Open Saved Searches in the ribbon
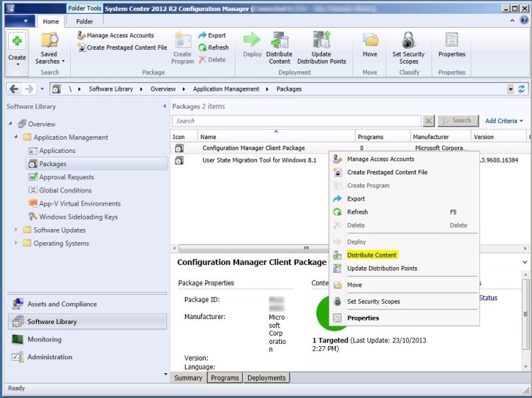Image resolution: width=532 pixels, height=398 pixels. (x=49, y=47)
